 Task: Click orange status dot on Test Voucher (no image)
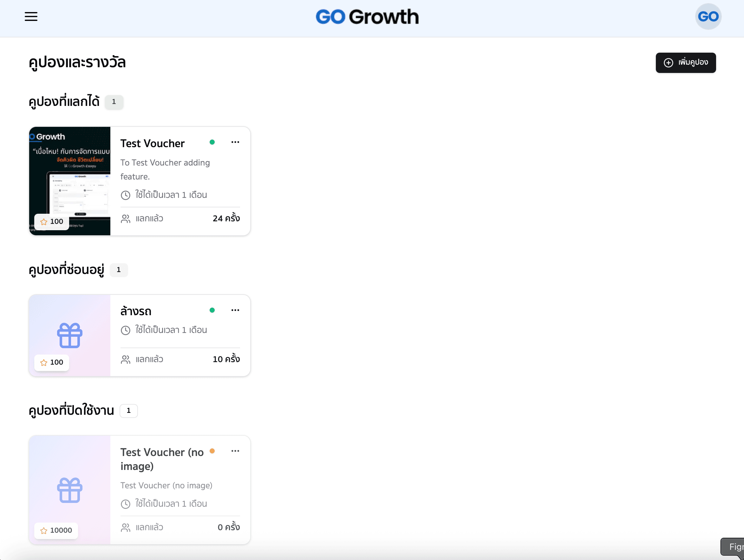[x=212, y=451]
